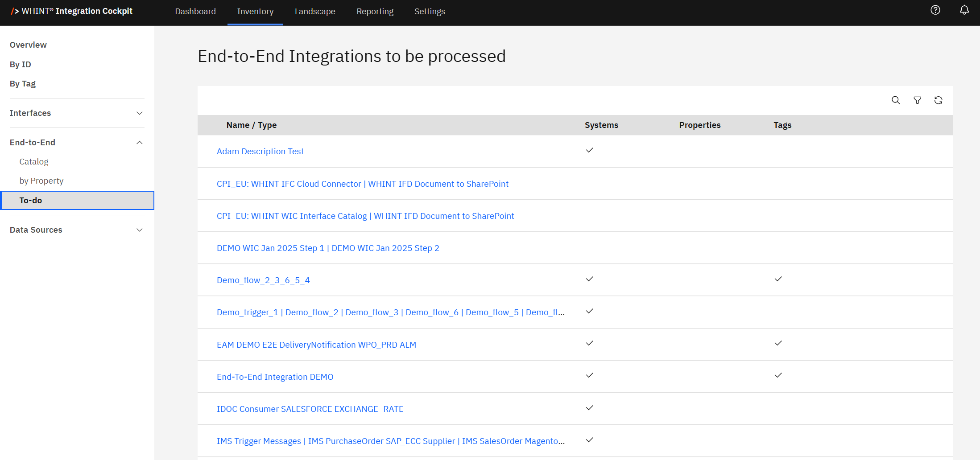Click the refresh icon above the table

[938, 100]
